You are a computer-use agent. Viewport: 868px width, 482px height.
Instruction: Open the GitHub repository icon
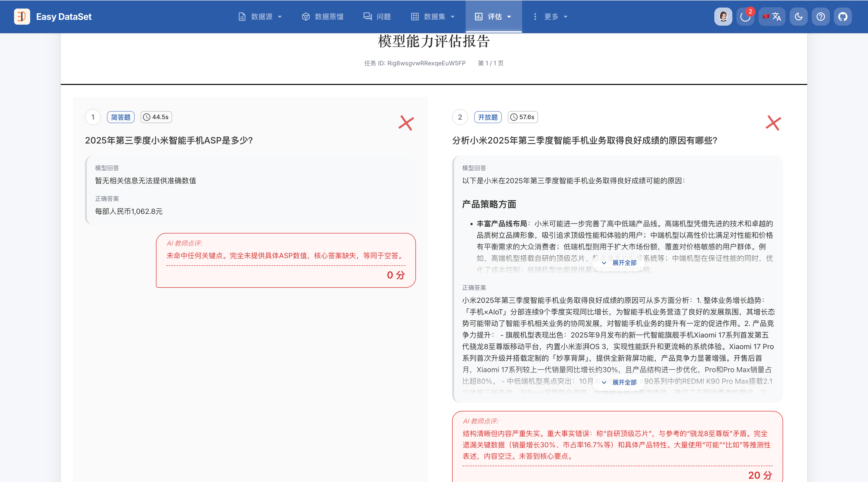click(x=843, y=17)
